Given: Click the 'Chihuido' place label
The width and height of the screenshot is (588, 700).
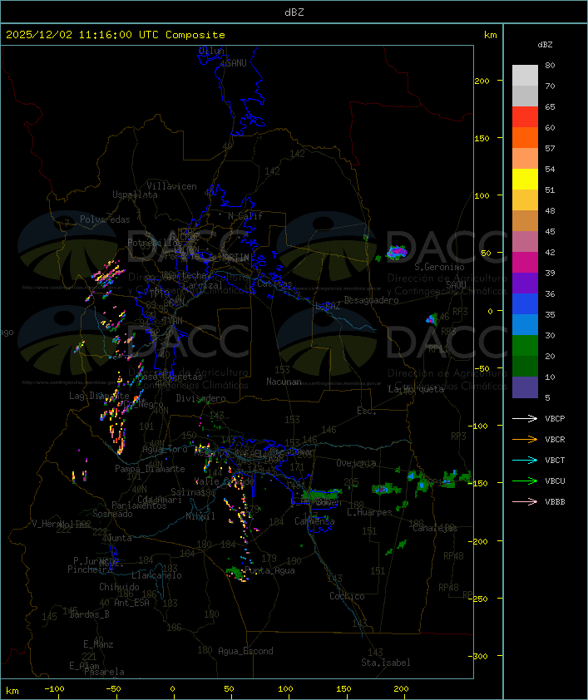Looking at the screenshot, I should point(119,587).
